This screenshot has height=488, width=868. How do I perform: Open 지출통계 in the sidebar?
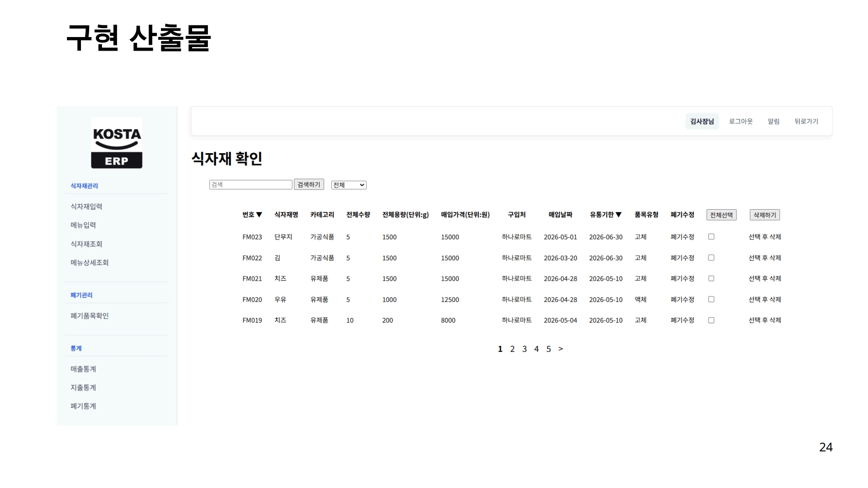pyautogui.click(x=83, y=388)
